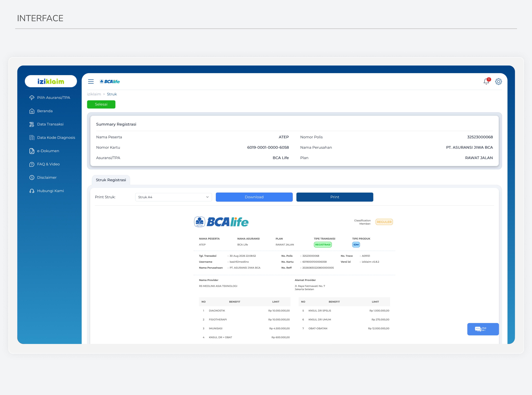Image resolution: width=532 pixels, height=395 pixels.
Task: Open Data Transaksi menu item
Action: [x=50, y=124]
